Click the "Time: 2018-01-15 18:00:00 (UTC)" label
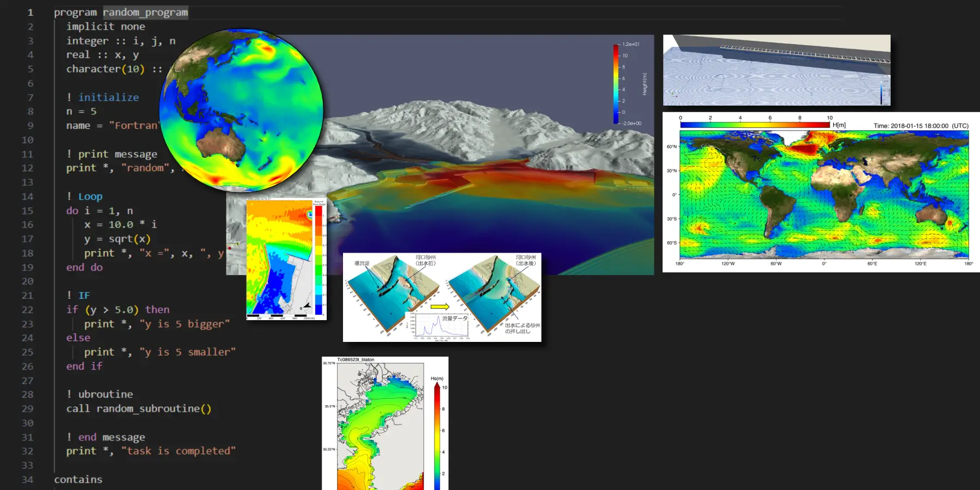Viewport: 980px width, 490px height. 921,126
